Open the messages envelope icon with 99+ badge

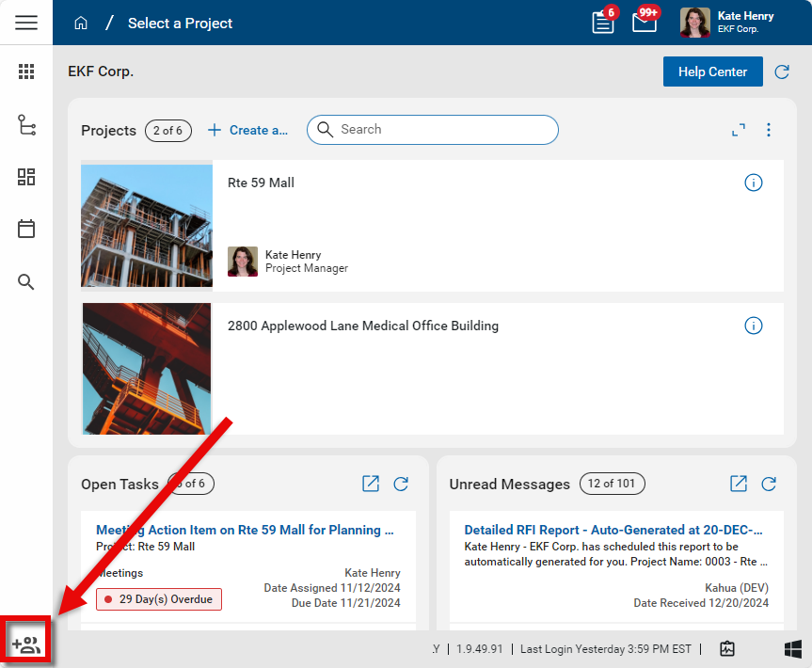click(645, 23)
